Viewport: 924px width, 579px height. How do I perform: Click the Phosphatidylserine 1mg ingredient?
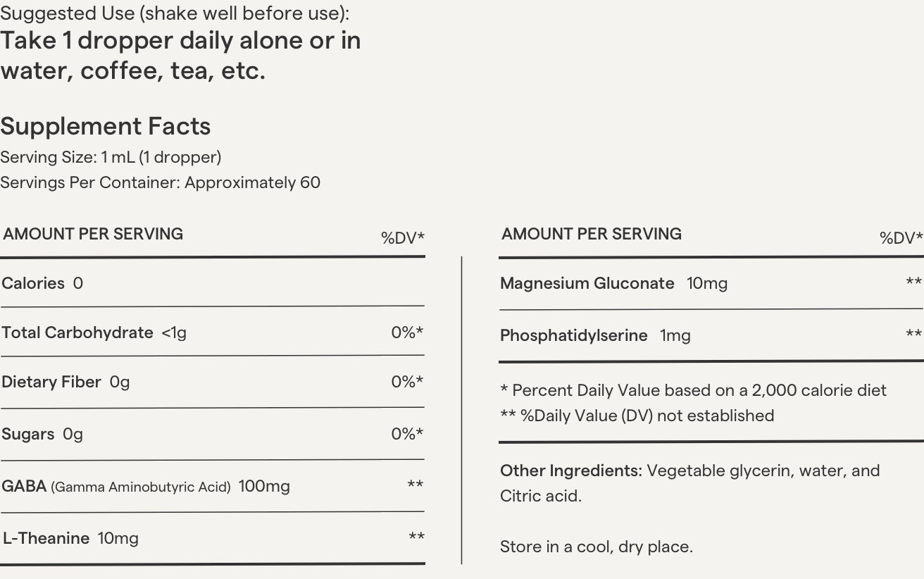pyautogui.click(x=595, y=335)
